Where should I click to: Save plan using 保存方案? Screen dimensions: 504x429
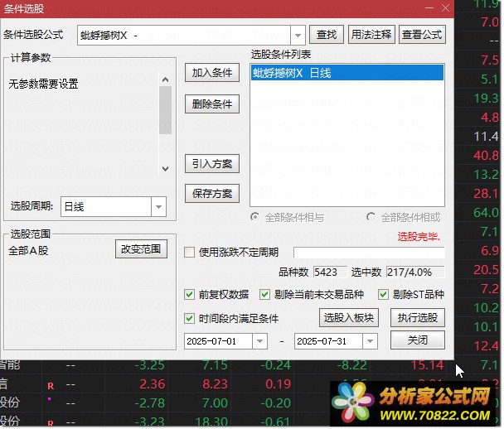212,194
